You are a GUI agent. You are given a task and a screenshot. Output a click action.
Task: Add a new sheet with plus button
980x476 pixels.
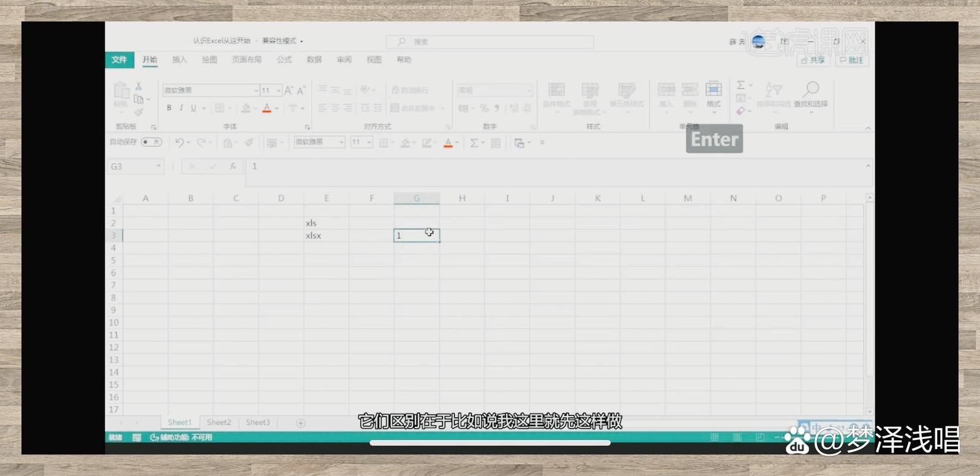tap(300, 423)
